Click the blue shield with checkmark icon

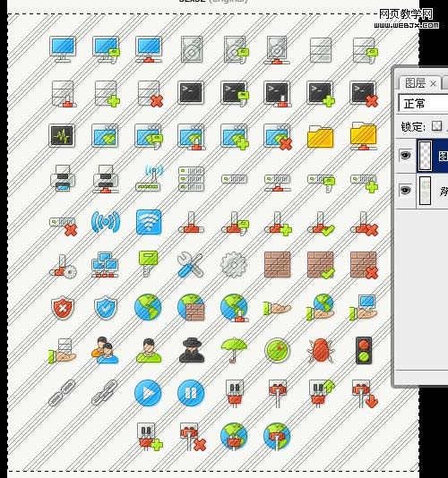pos(106,308)
